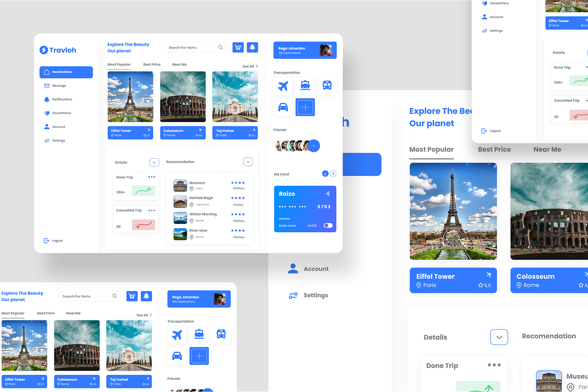The width and height of the screenshot is (588, 392).
Task: Select bus transportation in main dashboard
Action: [327, 86]
